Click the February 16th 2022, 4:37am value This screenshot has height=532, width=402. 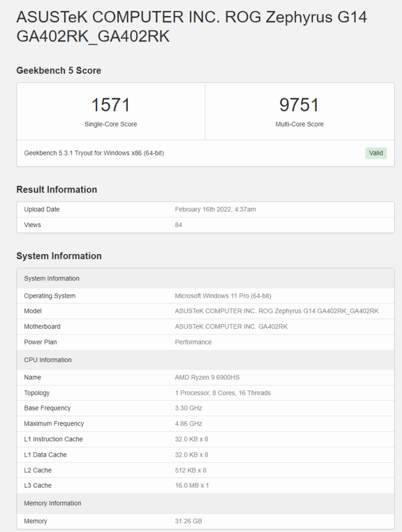[x=215, y=209]
